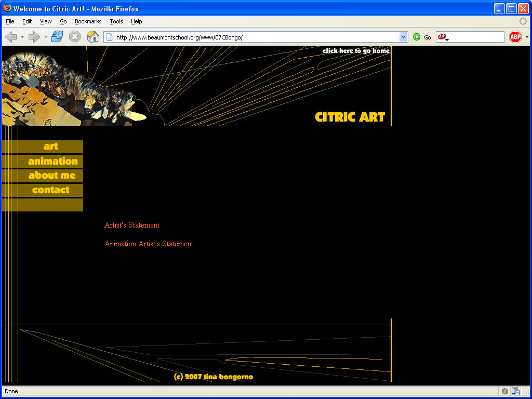The image size is (532, 399).
Task: Go back with the Back arrow button
Action: [11, 37]
